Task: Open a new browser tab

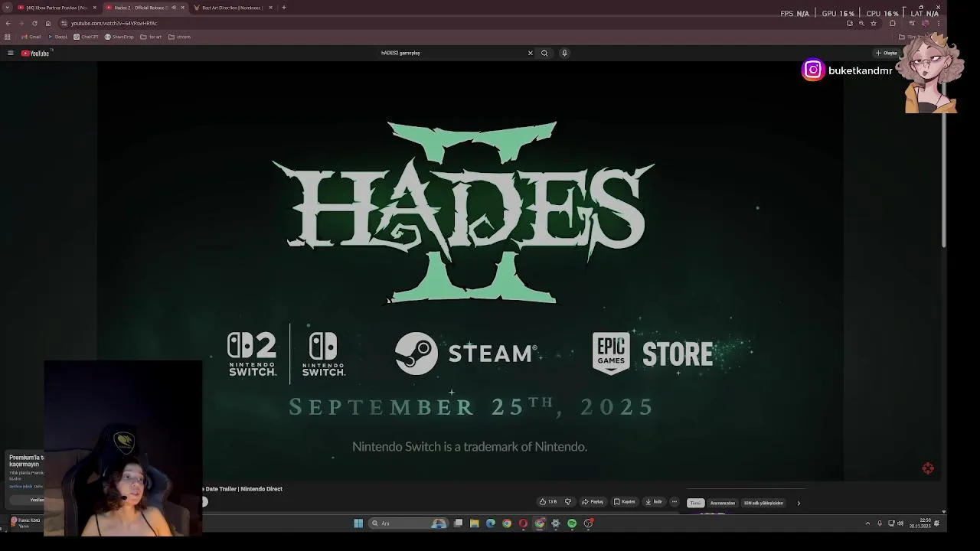Action: (x=283, y=8)
